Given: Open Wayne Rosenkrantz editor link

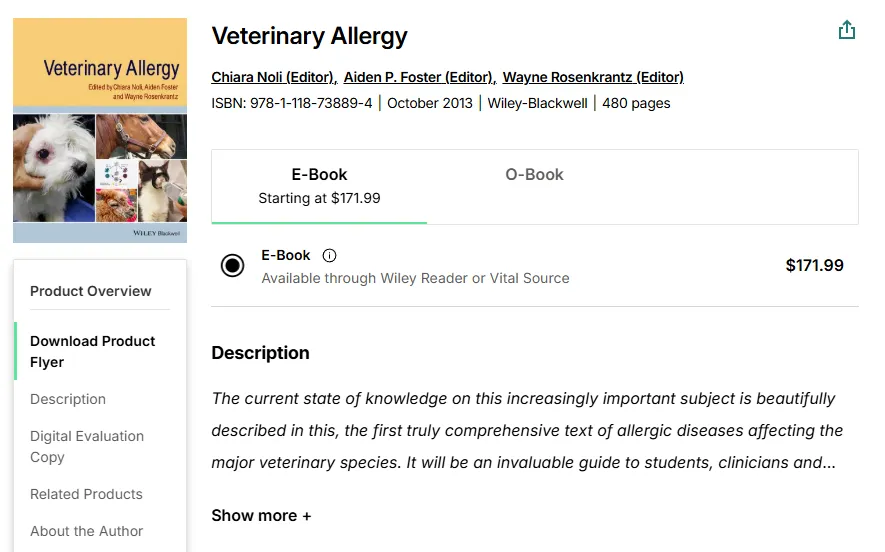Looking at the screenshot, I should [593, 77].
